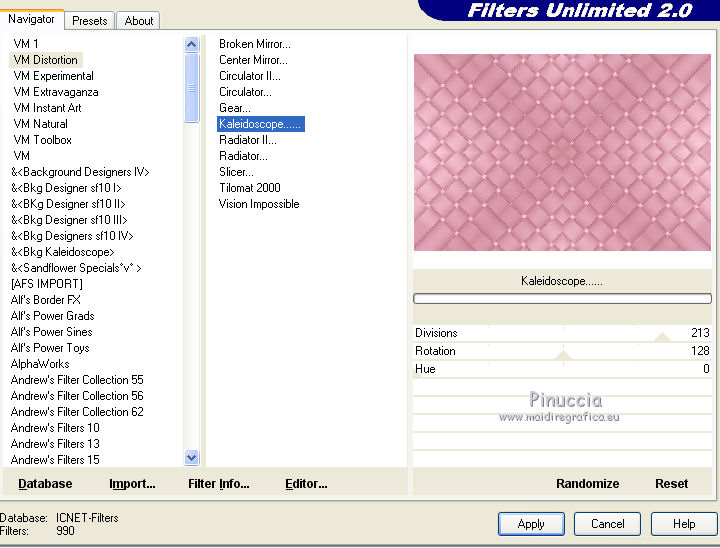Open Help for Filters Unlimited

click(x=684, y=524)
